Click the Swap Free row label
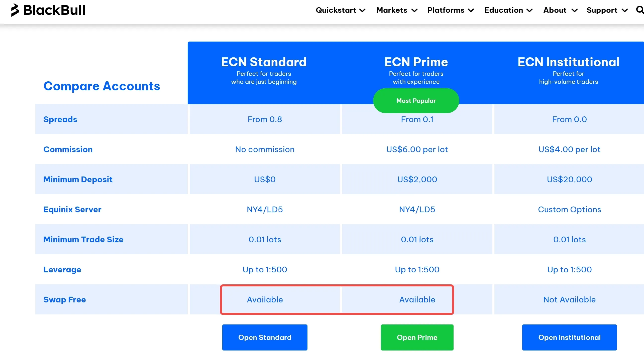Image resolution: width=644 pixels, height=357 pixels. [x=65, y=299]
